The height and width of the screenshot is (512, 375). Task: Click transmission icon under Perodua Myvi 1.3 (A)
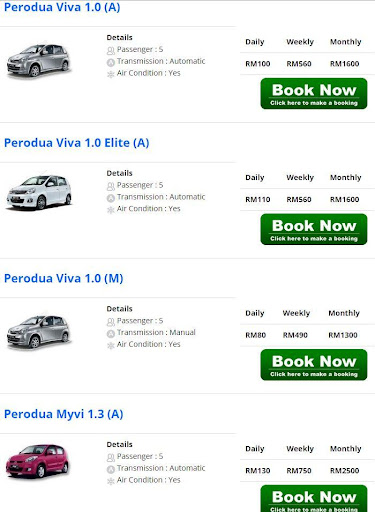pos(111,469)
